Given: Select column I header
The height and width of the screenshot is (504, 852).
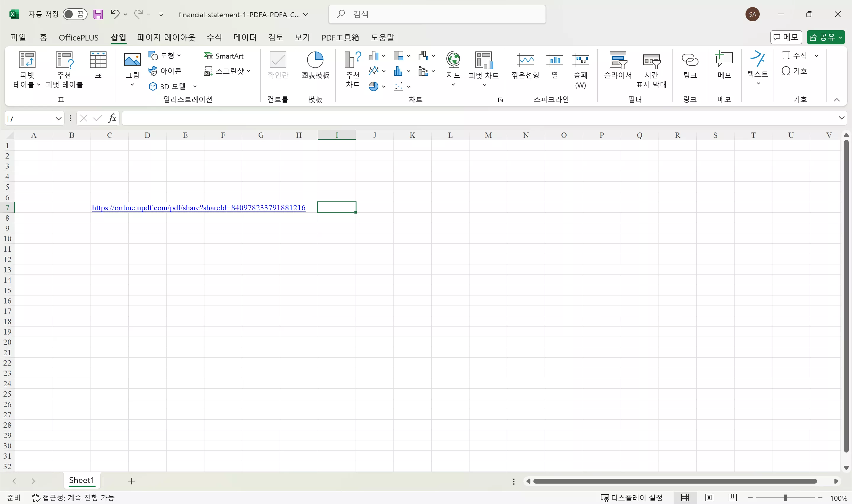Looking at the screenshot, I should tap(337, 135).
